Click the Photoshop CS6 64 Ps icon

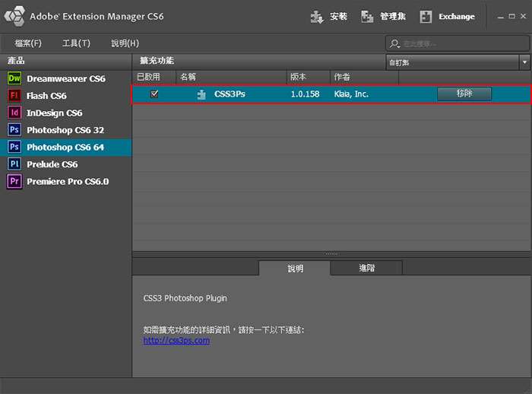pos(14,147)
